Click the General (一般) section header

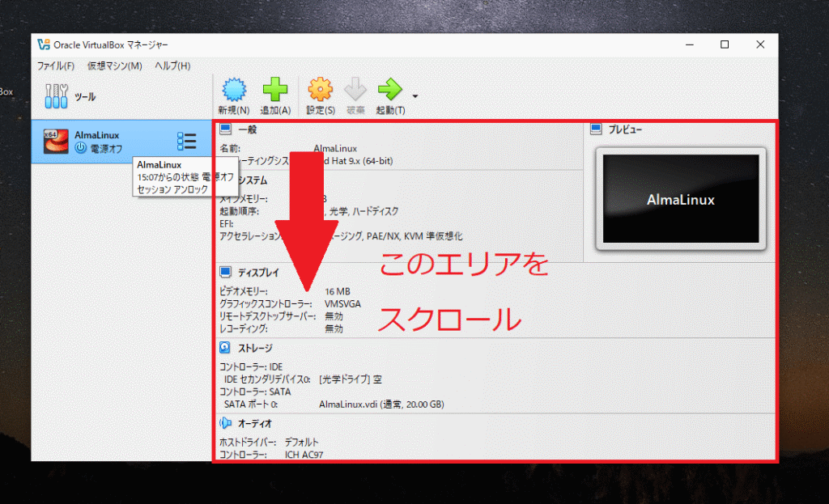coord(247,129)
